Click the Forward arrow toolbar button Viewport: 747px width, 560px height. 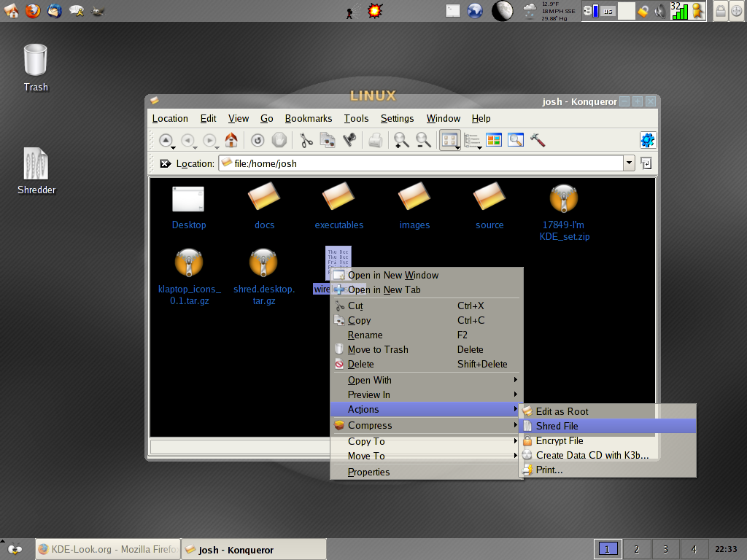[x=209, y=140]
